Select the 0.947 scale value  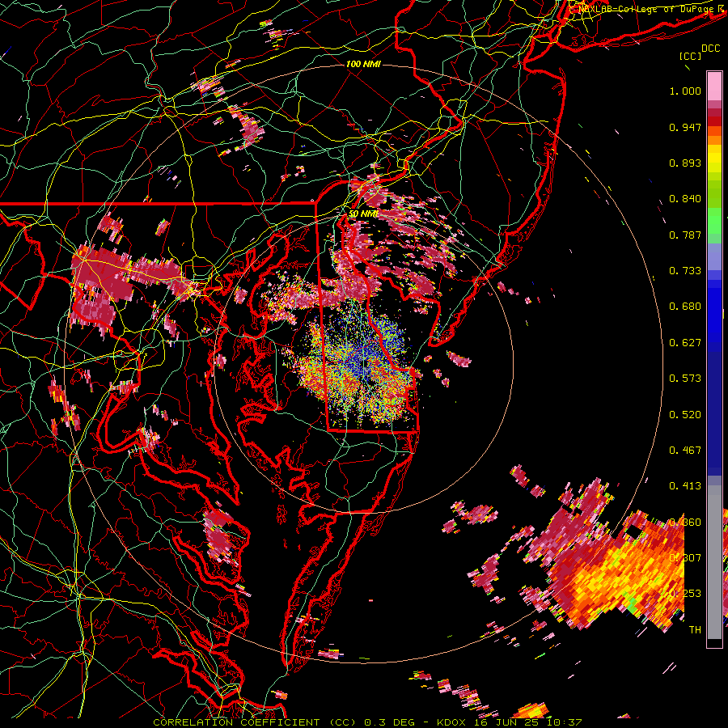685,127
